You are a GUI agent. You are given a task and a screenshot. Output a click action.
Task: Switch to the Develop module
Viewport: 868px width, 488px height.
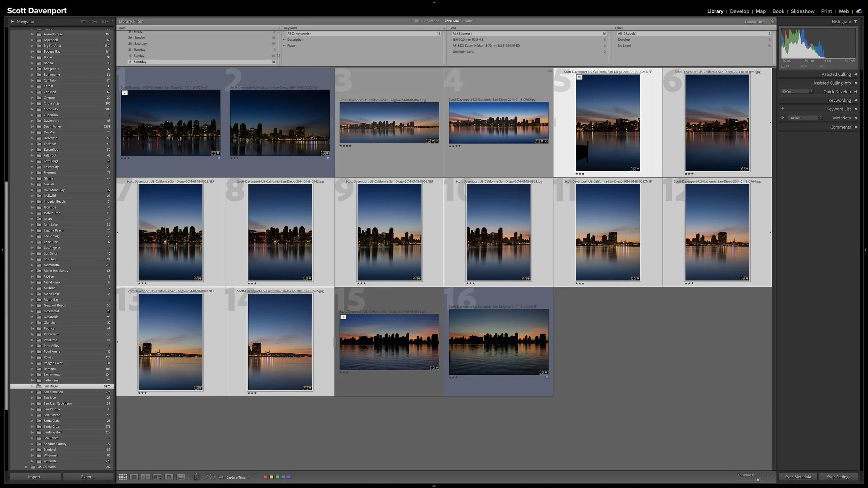pos(740,11)
